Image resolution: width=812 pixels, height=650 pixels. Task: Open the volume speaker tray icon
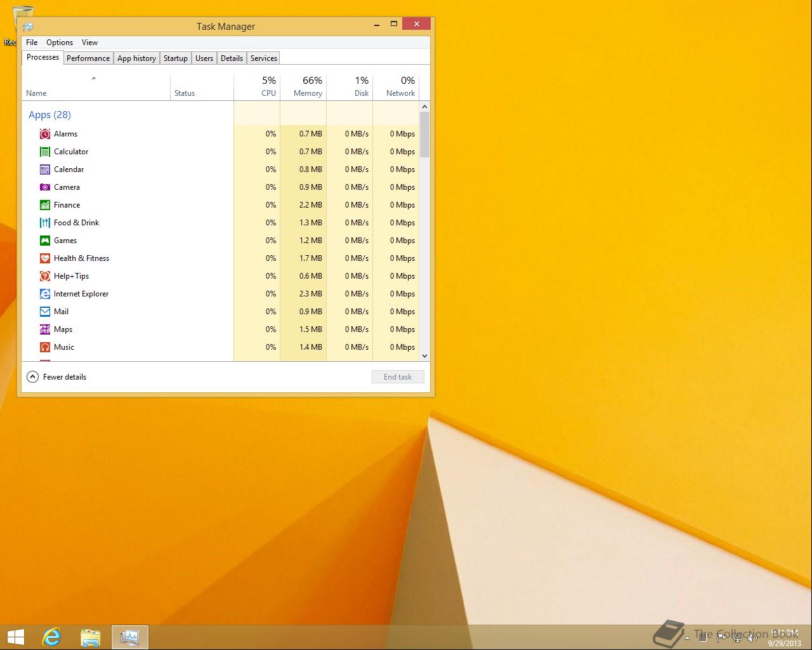click(x=753, y=638)
